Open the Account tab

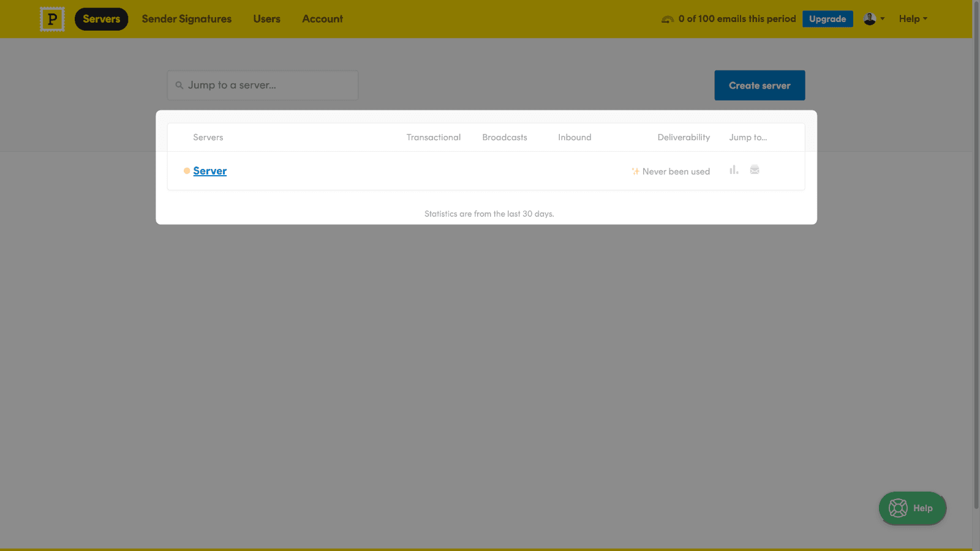(322, 19)
